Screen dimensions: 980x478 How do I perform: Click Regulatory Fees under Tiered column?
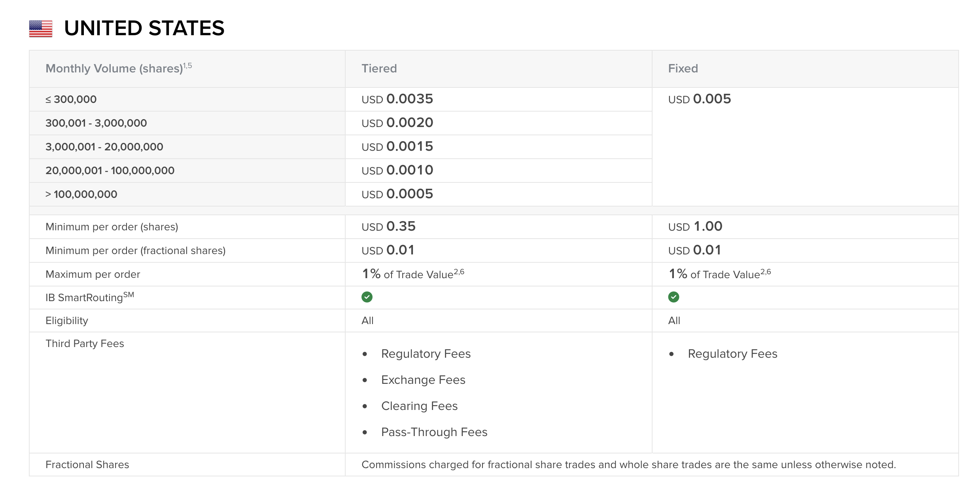tap(426, 353)
